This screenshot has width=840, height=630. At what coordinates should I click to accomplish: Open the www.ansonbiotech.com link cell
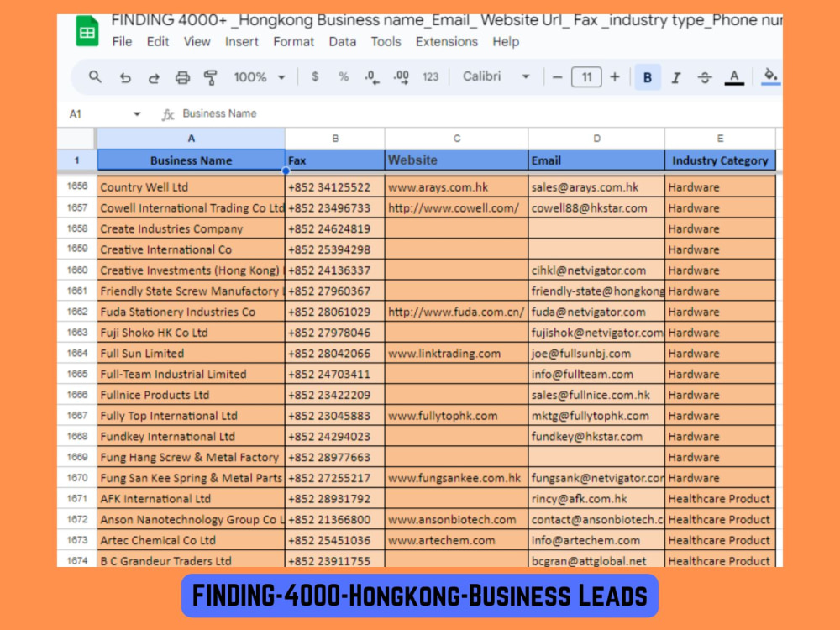456,520
